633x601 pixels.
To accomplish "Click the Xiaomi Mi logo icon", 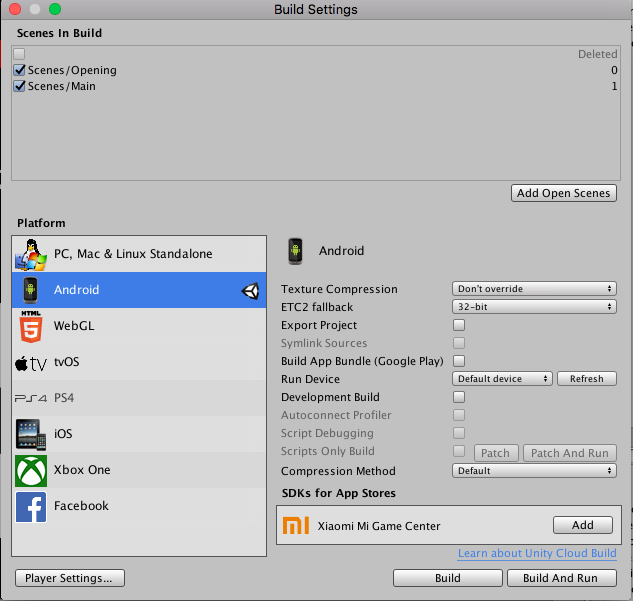I will point(296,525).
